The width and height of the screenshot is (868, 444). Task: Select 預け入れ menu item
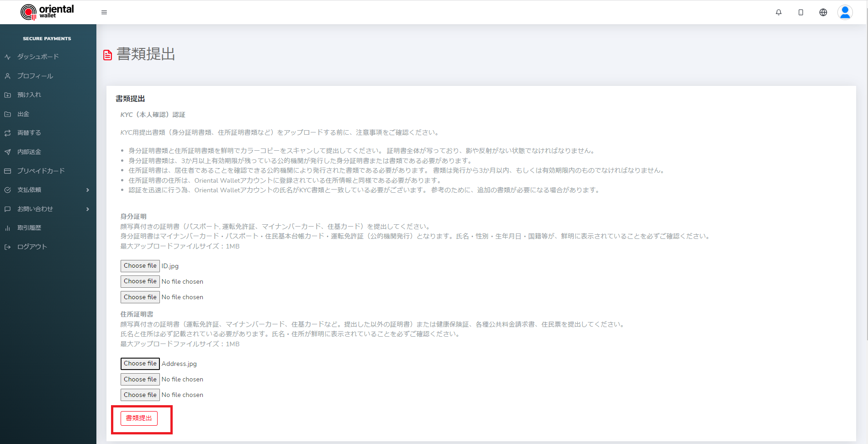pos(29,95)
